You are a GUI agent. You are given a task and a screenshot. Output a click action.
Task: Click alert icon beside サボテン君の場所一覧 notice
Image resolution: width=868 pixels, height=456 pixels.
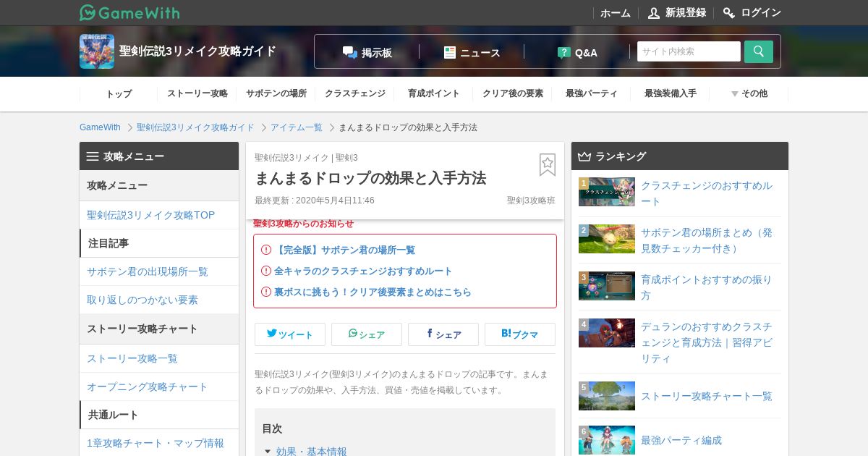coord(266,250)
